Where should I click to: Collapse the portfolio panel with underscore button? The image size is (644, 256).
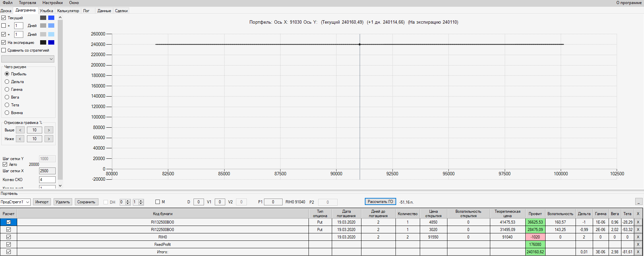[639, 202]
